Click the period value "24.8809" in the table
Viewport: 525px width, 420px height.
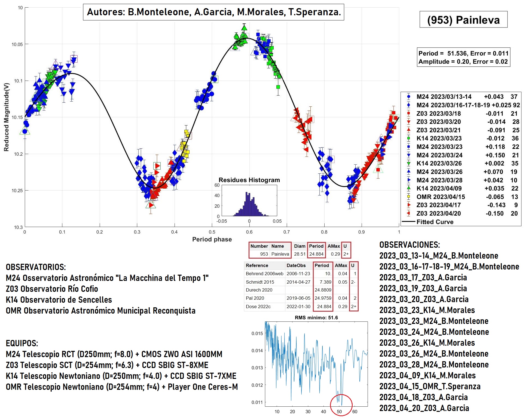tap(323, 290)
